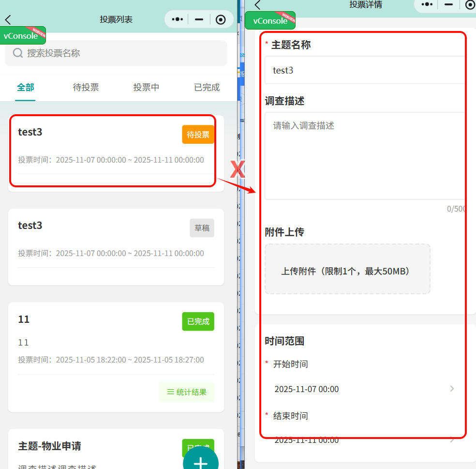
Task: Click the 上传附件 upload area
Action: pyautogui.click(x=347, y=269)
